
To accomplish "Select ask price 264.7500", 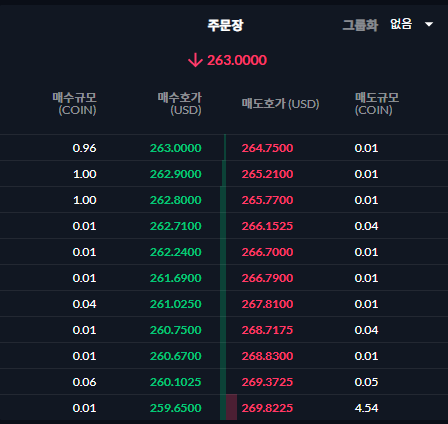I will point(267,148).
